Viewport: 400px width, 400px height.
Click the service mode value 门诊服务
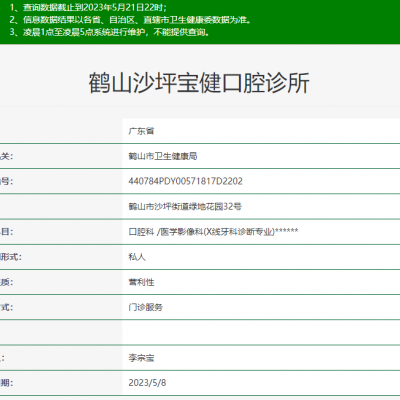146,307
